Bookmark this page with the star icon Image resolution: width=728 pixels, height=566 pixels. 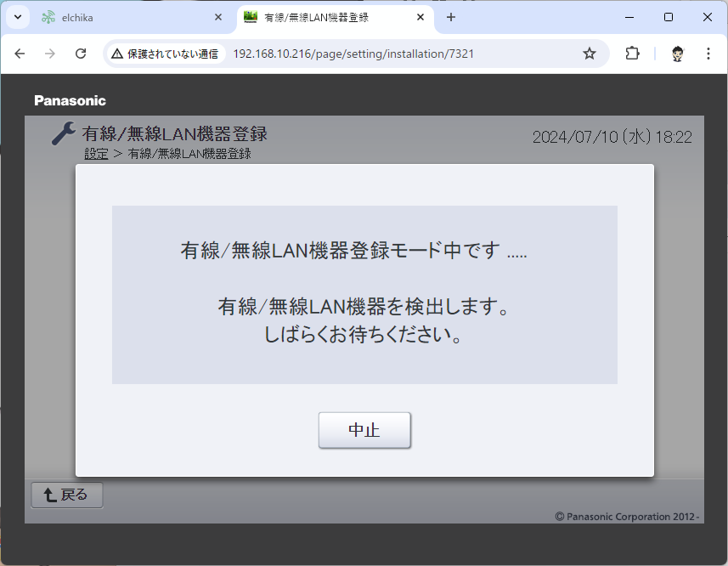[x=590, y=54]
